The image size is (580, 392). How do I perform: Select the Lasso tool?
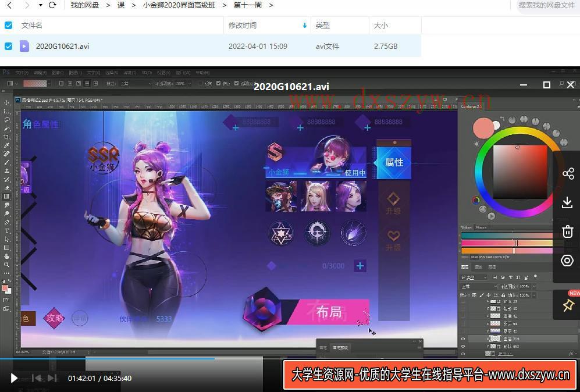[6, 119]
